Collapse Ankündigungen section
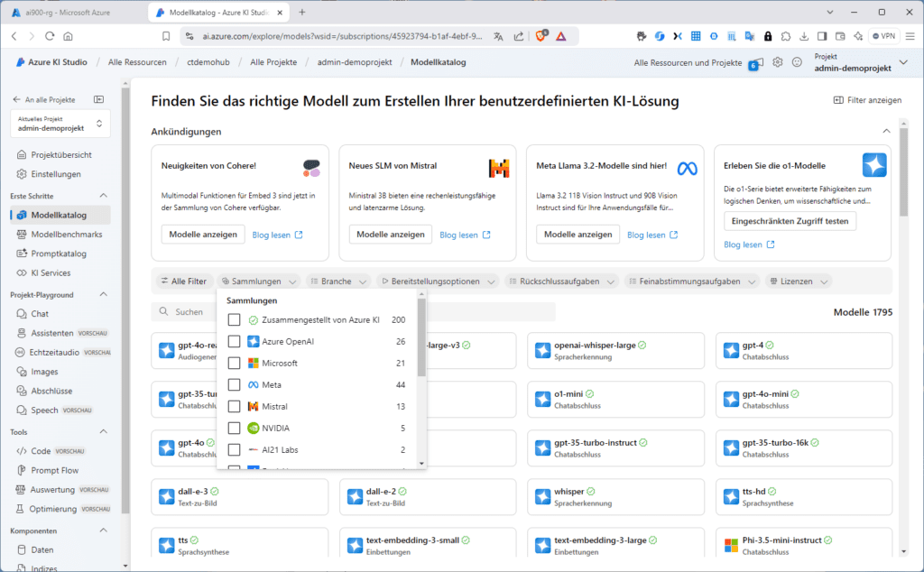 click(x=886, y=132)
